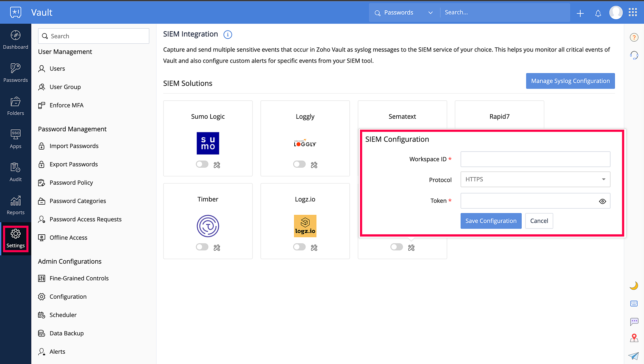Click the add plus icon in header
This screenshot has width=644, height=364.
tap(580, 13)
